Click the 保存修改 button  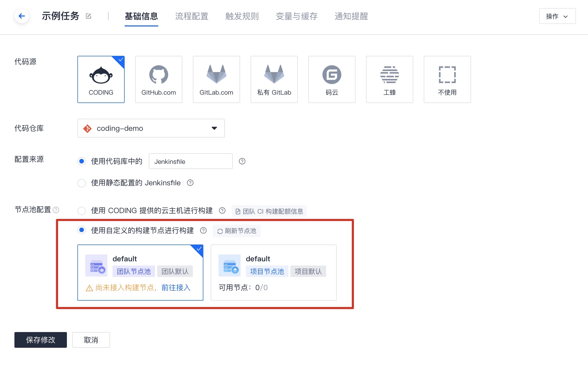tap(41, 340)
